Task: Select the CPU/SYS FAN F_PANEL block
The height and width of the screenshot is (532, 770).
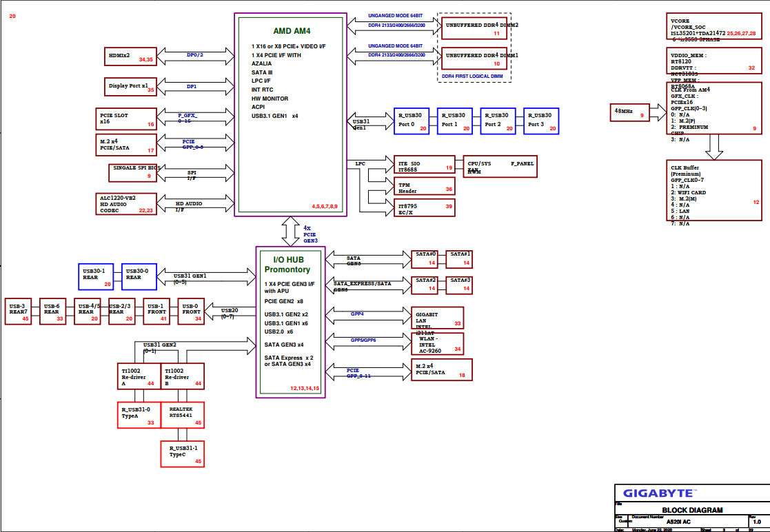Action: point(501,166)
